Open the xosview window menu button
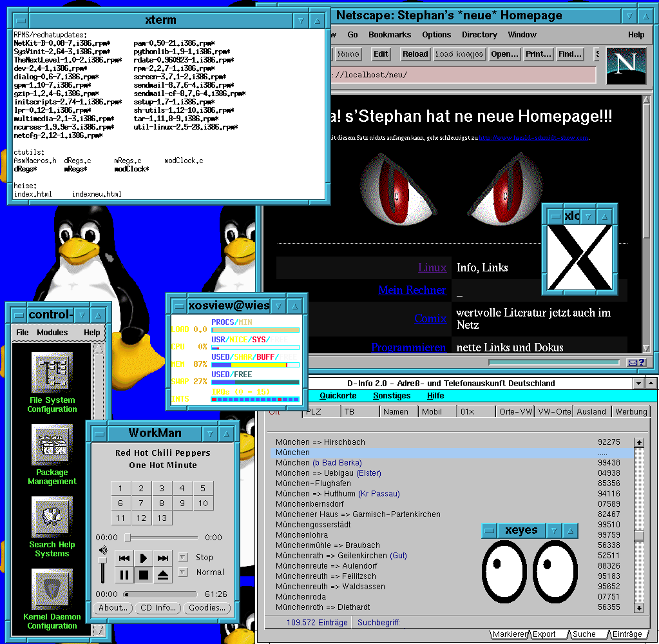 (179, 306)
